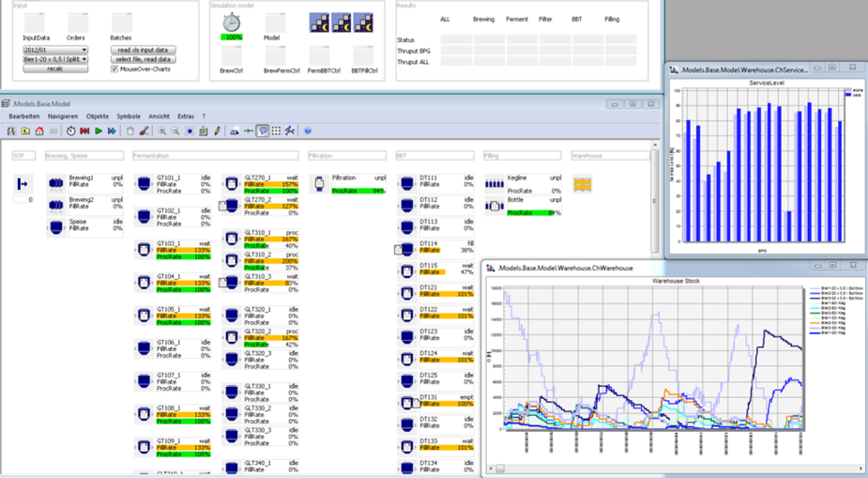Open the event controller clock icon in toolbar
This screenshot has width=868, height=478.
(x=71, y=131)
